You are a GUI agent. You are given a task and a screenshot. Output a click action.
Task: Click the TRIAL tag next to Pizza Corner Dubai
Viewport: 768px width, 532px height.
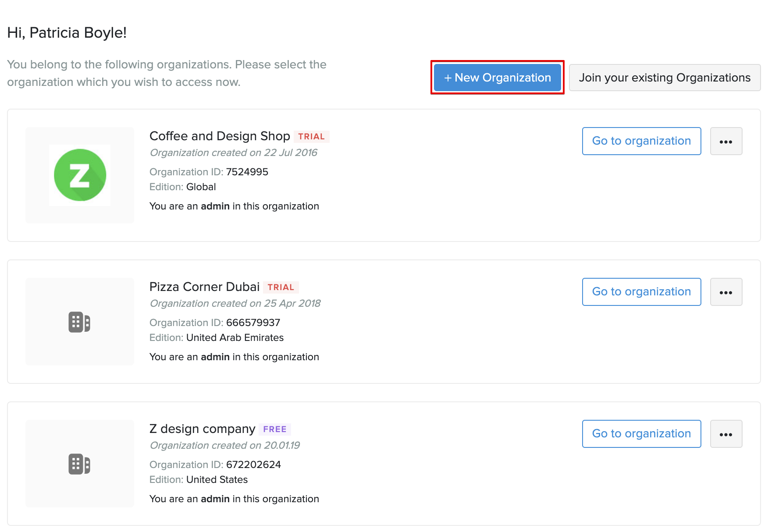point(281,287)
